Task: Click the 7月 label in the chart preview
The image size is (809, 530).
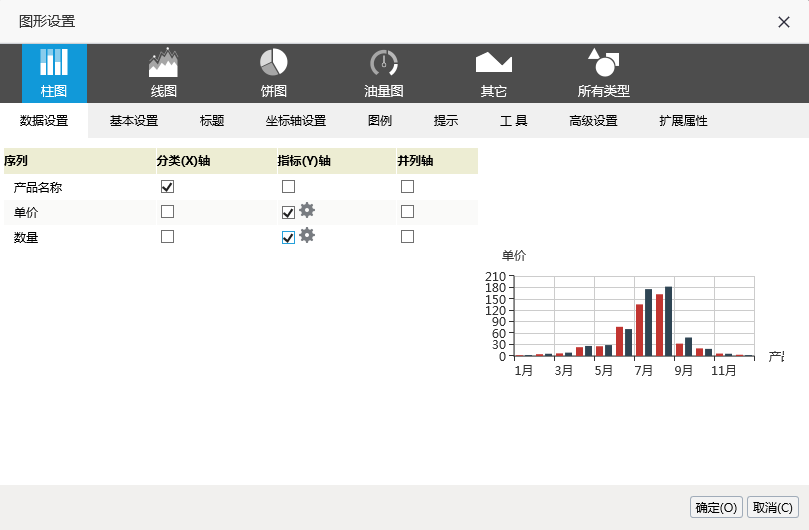Action: [643, 371]
